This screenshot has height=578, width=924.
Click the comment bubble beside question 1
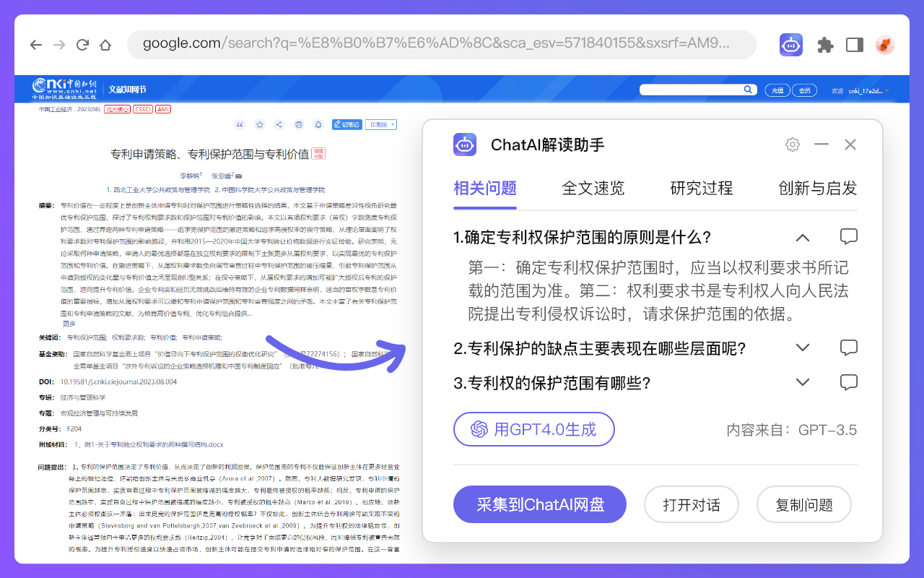(x=848, y=236)
